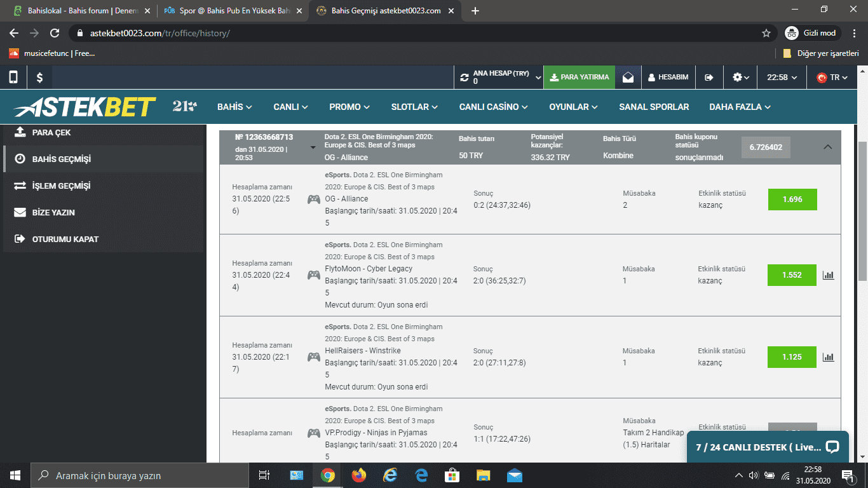Open Diğer yer işaretleri folder
This screenshot has height=488, width=868.
820,53
